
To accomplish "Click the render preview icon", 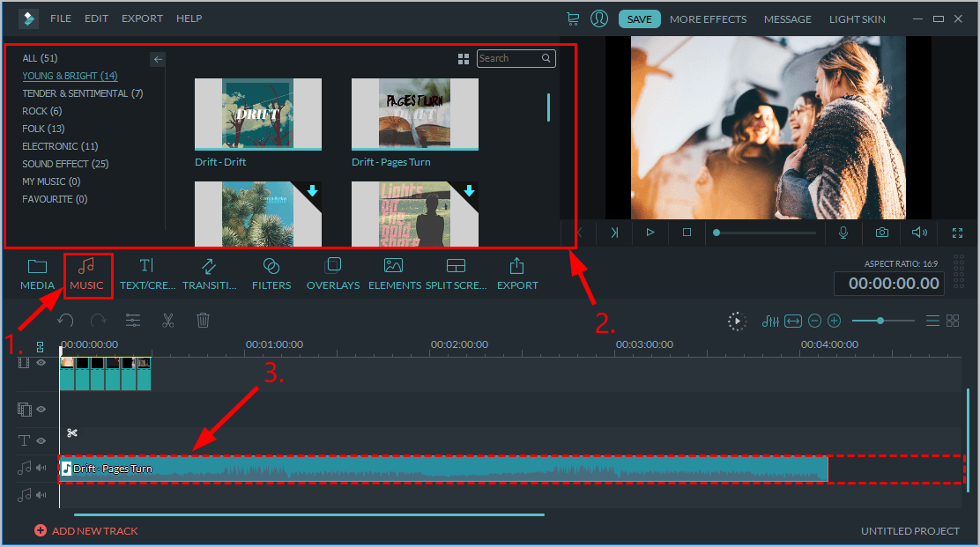I will point(737,321).
